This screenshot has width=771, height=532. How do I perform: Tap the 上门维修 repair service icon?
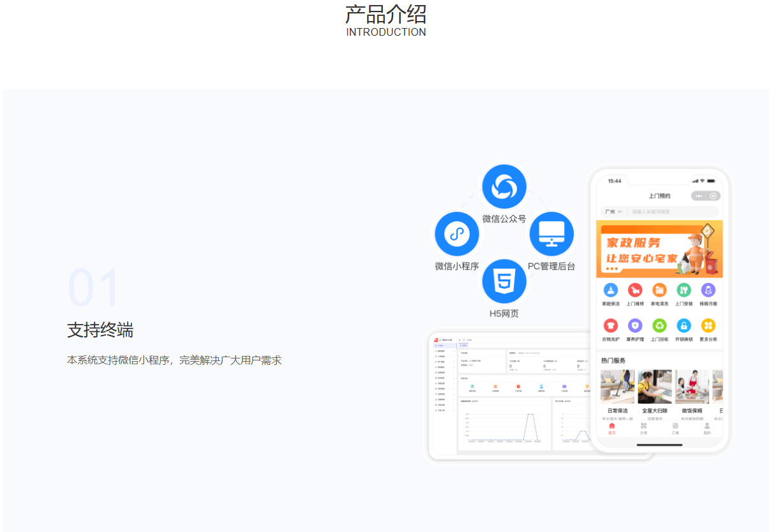(635, 290)
